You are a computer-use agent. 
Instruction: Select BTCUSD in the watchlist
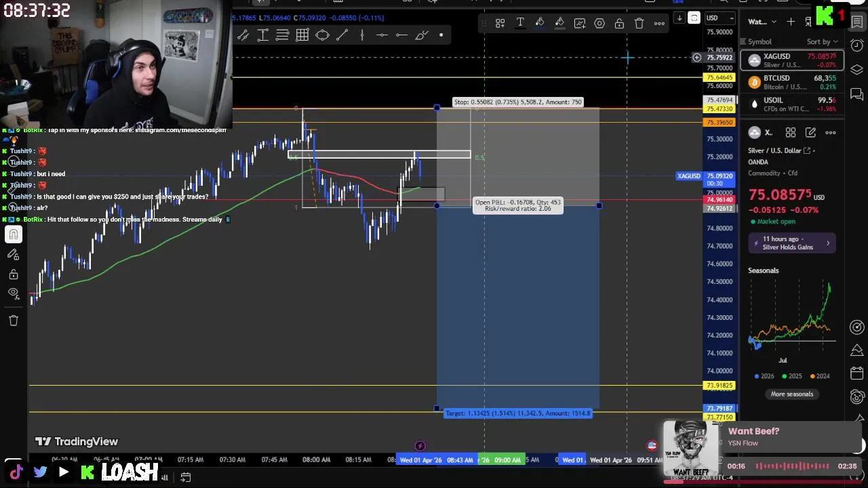tap(791, 83)
